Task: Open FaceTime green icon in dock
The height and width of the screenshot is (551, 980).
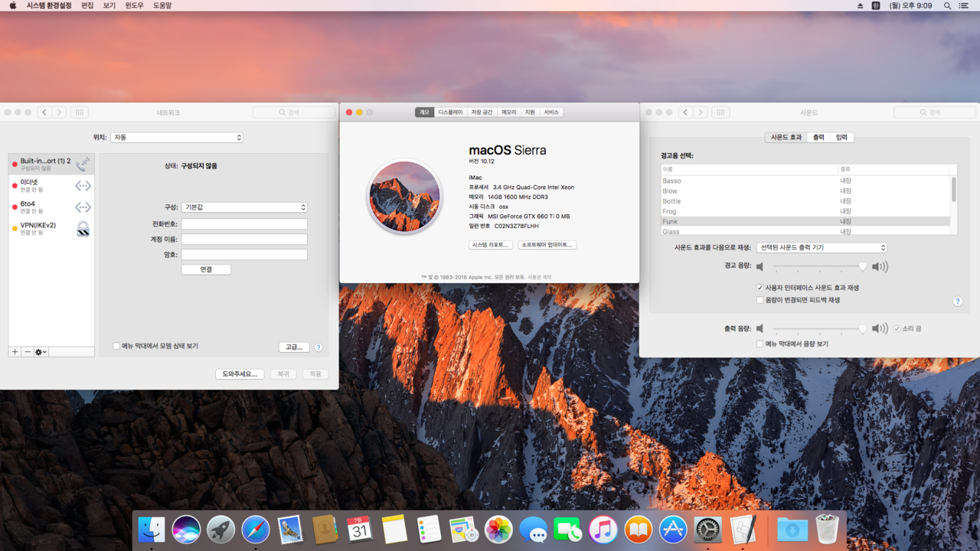Action: 568,530
